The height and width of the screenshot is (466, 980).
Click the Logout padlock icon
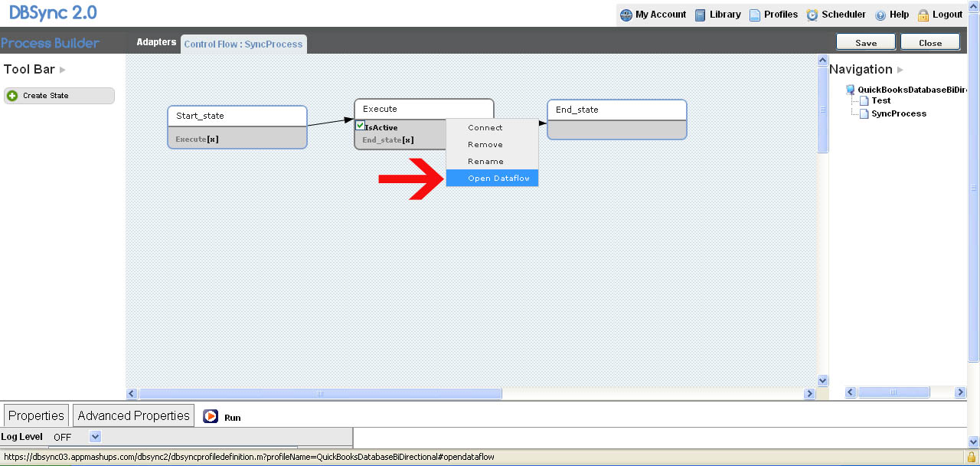[923, 15]
